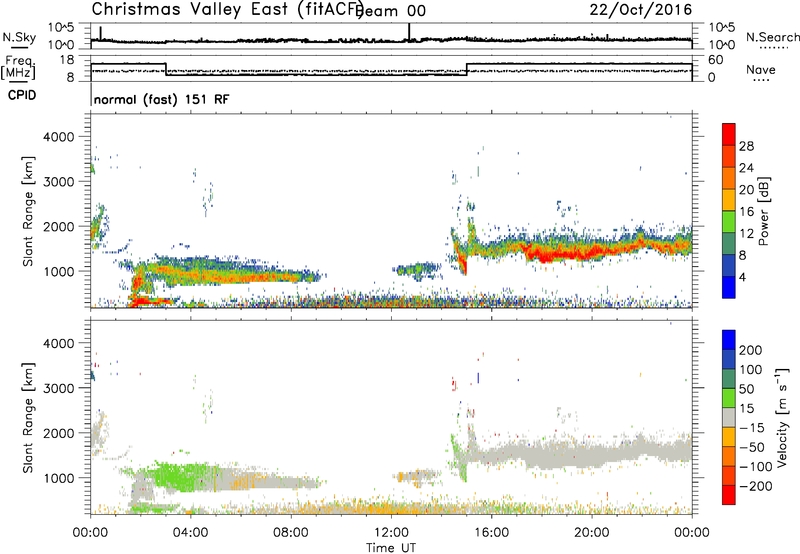Viewport: 800px width, 554px height.
Task: Select the '28' value on power colorbar
Action: [x=746, y=146]
